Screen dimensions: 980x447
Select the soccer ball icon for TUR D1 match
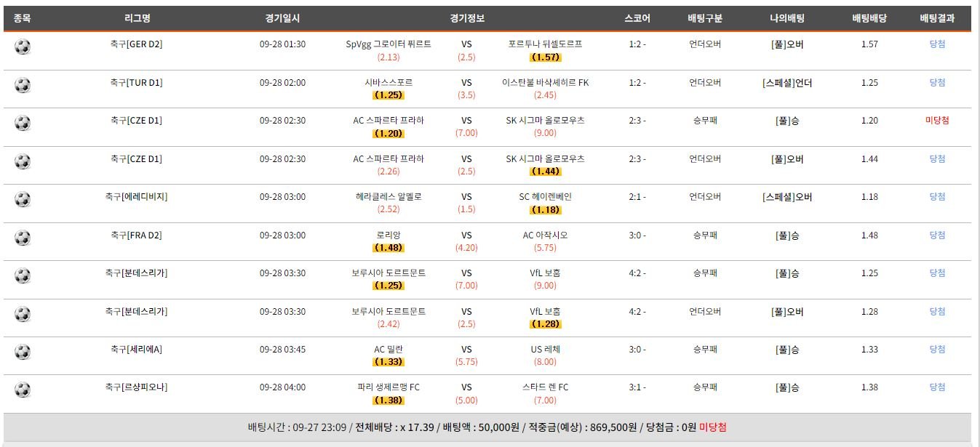[x=23, y=86]
